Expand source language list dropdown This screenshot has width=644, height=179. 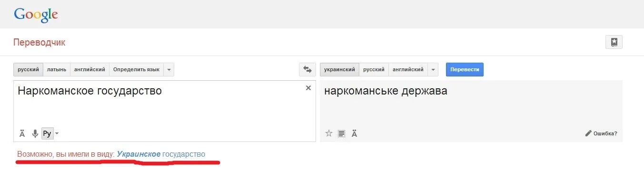click(x=169, y=69)
